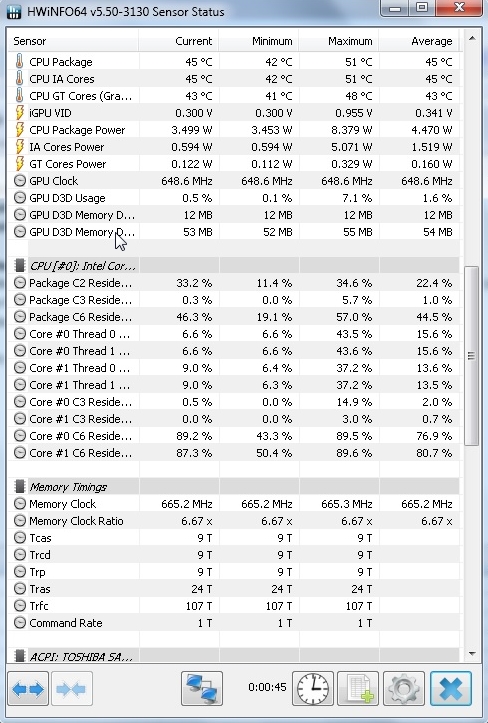This screenshot has width=488, height=723.
Task: Select the GPU Clock sensor row
Action: (x=233, y=181)
